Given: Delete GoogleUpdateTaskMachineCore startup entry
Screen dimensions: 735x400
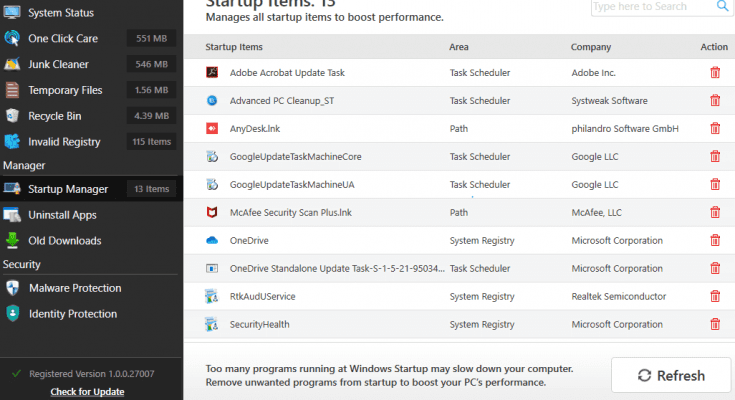Looking at the screenshot, I should point(714,157).
